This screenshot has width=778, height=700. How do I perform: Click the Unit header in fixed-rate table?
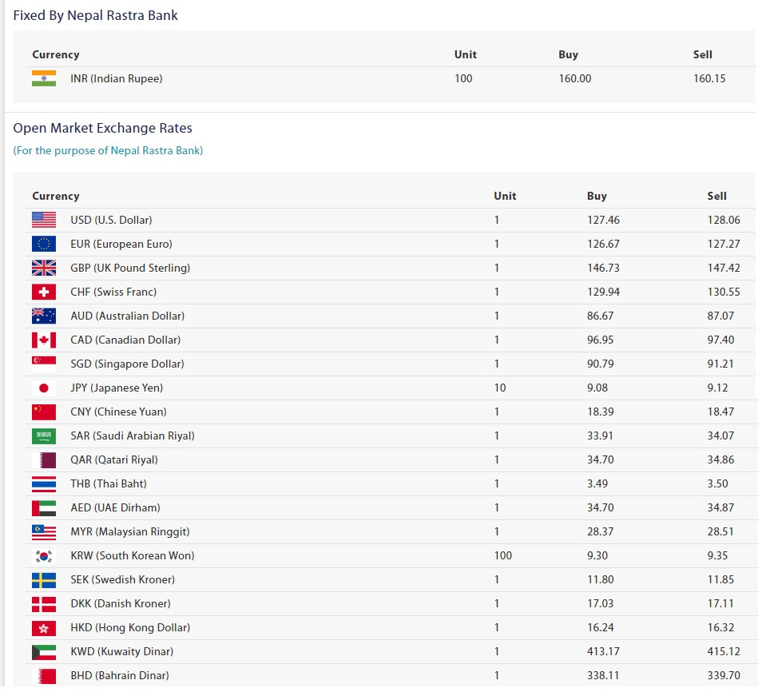tap(466, 54)
